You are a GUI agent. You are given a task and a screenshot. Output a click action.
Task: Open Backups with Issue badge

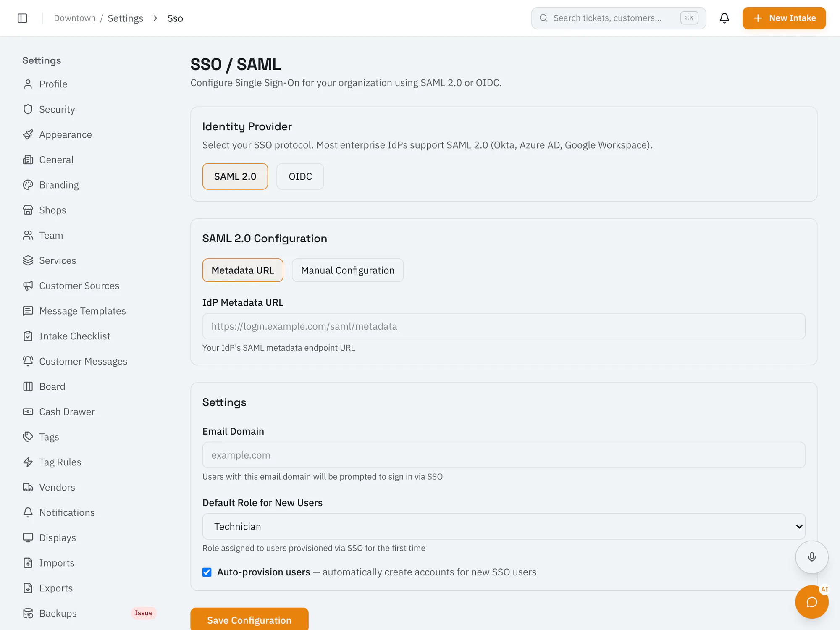click(x=89, y=613)
